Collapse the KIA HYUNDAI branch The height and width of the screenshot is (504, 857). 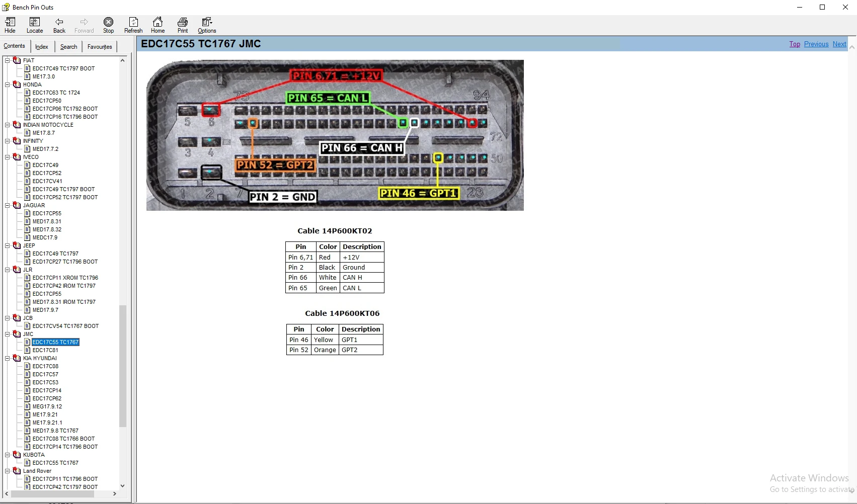pyautogui.click(x=7, y=358)
